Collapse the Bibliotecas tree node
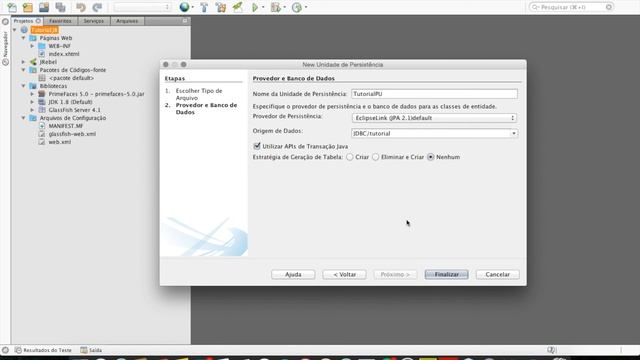This screenshot has width=640, height=360. 23,86
